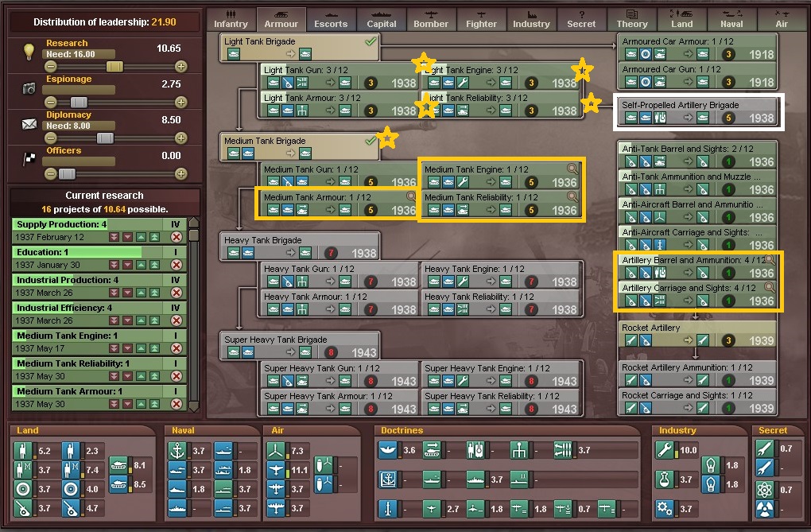Open magnifier on Artillery Barrel and Ammunition
Viewport: 811px width, 532px height.
coord(770,260)
